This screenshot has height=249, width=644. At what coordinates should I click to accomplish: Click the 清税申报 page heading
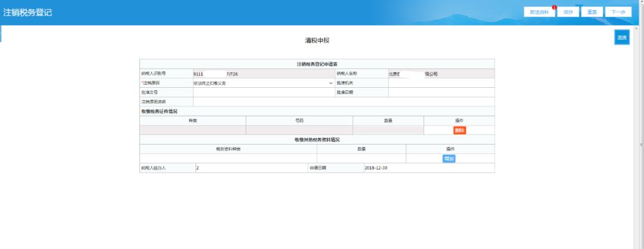[x=317, y=41]
